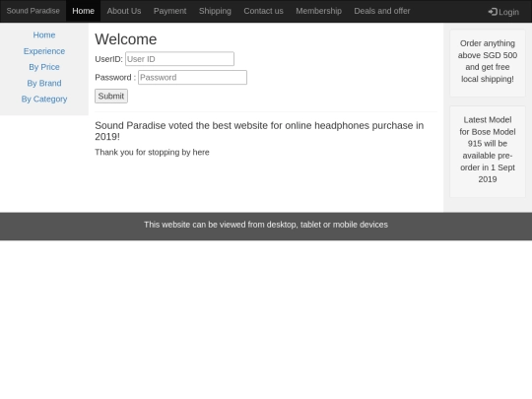The width and height of the screenshot is (532, 399).
Task: Open the About Us page
Action: point(124,11)
